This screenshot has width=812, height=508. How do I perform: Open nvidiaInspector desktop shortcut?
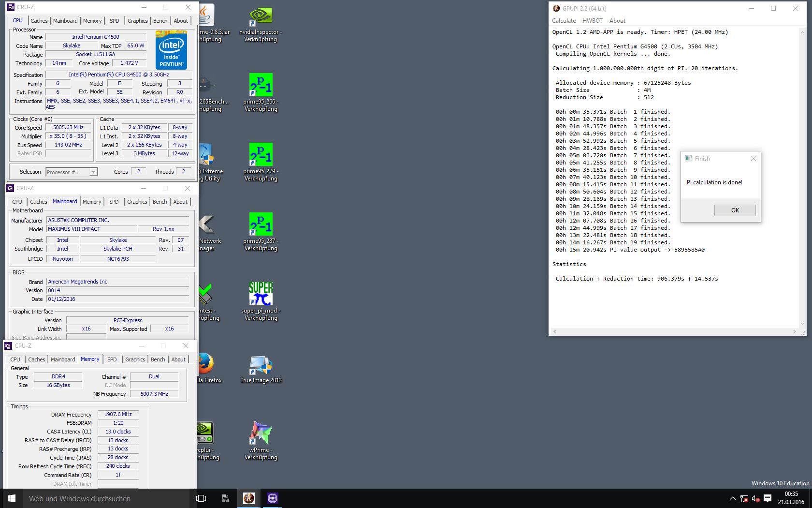click(261, 23)
